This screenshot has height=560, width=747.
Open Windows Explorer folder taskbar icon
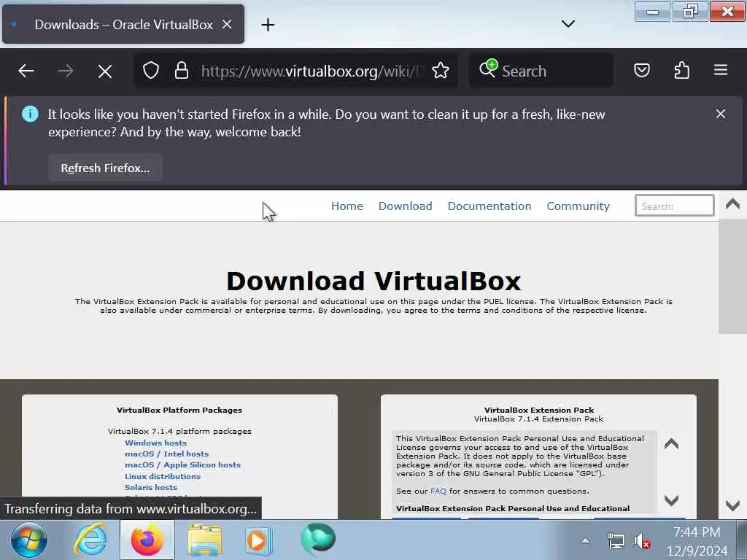click(x=204, y=540)
